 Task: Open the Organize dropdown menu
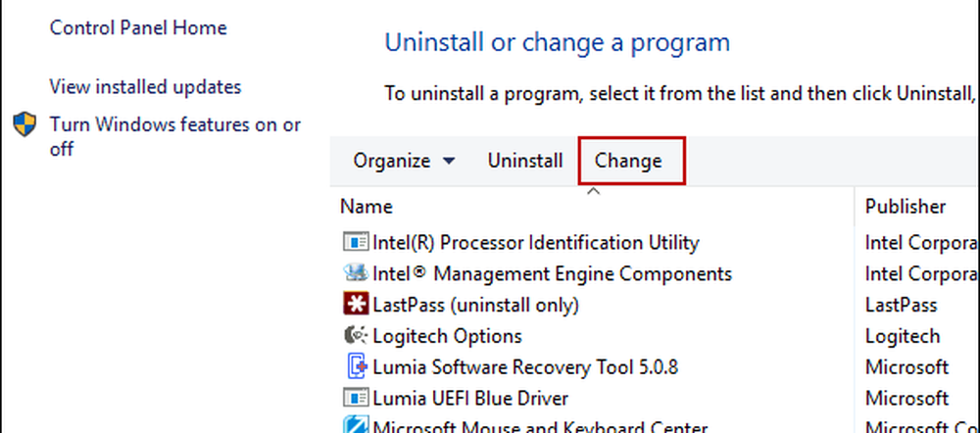pyautogui.click(x=404, y=161)
